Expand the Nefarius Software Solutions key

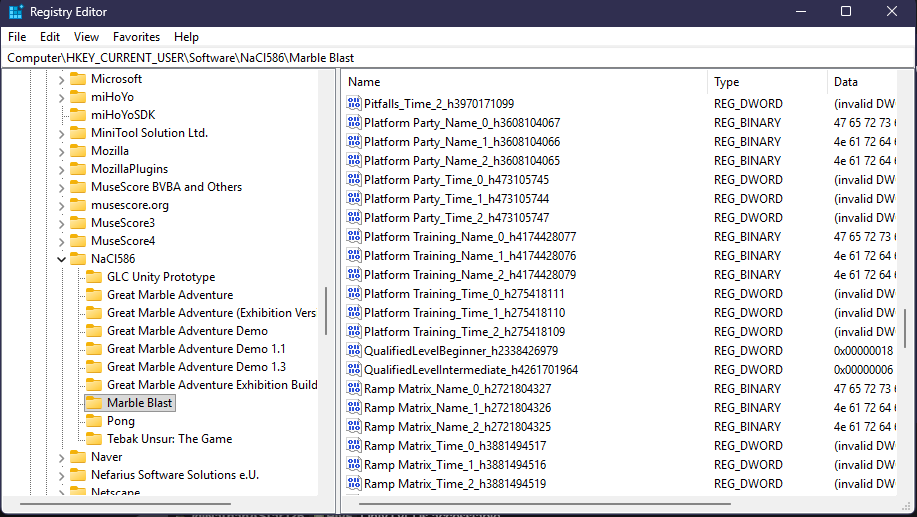point(61,475)
